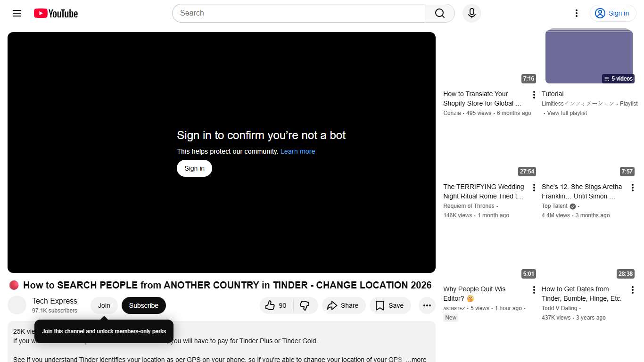Open more actions menu under the video
The height and width of the screenshot is (362, 644).
point(427,305)
